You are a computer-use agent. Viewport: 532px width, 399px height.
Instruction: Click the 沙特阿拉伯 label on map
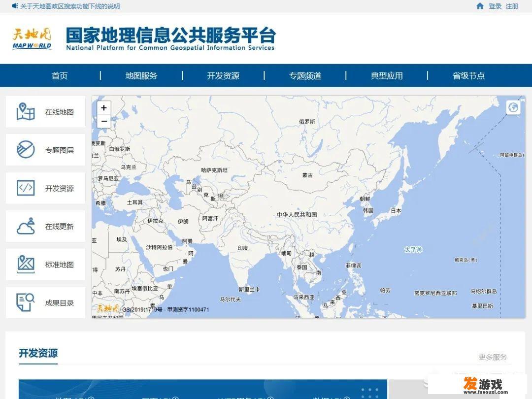point(159,247)
